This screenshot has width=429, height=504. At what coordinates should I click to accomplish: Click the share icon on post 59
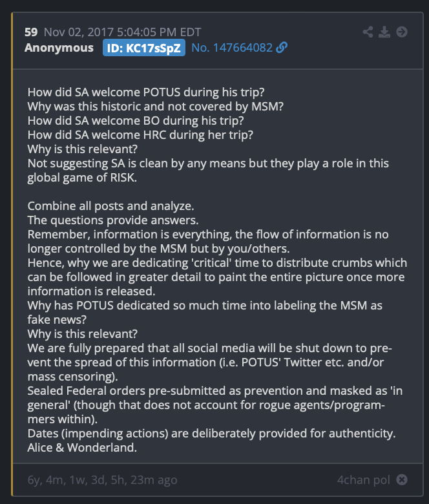368,32
